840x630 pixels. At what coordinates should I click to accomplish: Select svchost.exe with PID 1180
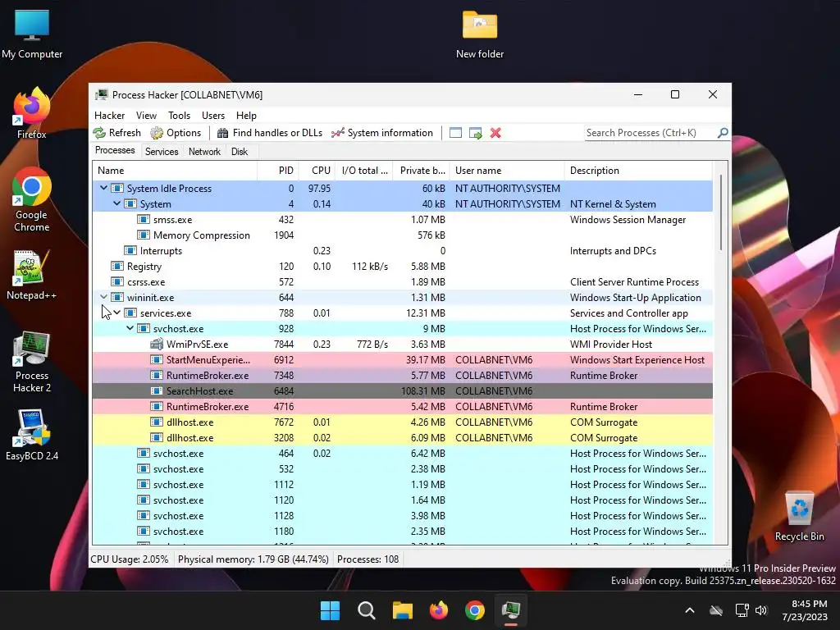pyautogui.click(x=402, y=531)
